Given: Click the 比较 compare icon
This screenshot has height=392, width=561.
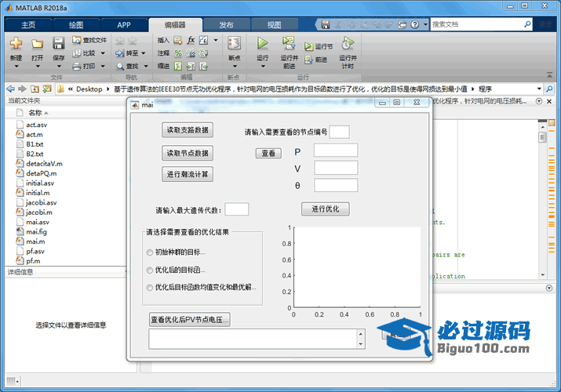Looking at the screenshot, I should (77, 53).
